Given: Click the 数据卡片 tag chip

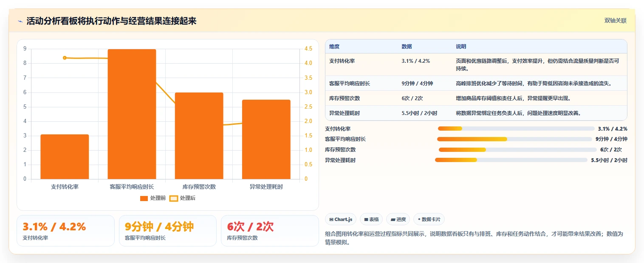Looking at the screenshot, I should [x=429, y=219].
